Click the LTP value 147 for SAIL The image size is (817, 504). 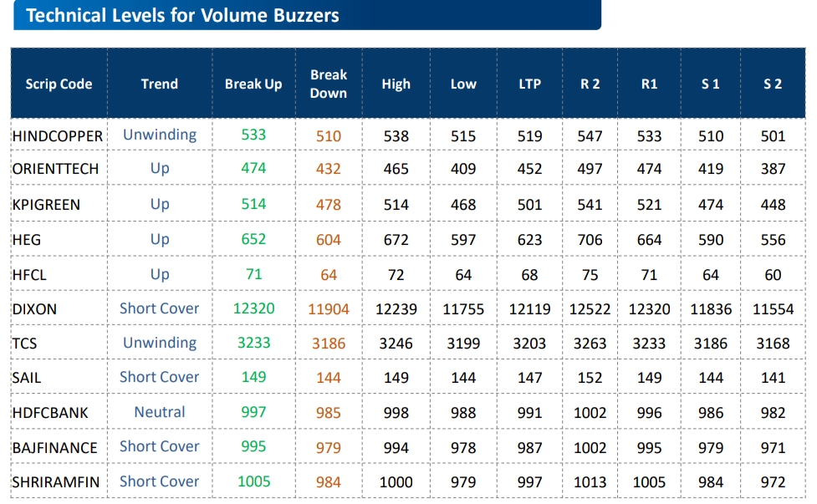pyautogui.click(x=529, y=378)
